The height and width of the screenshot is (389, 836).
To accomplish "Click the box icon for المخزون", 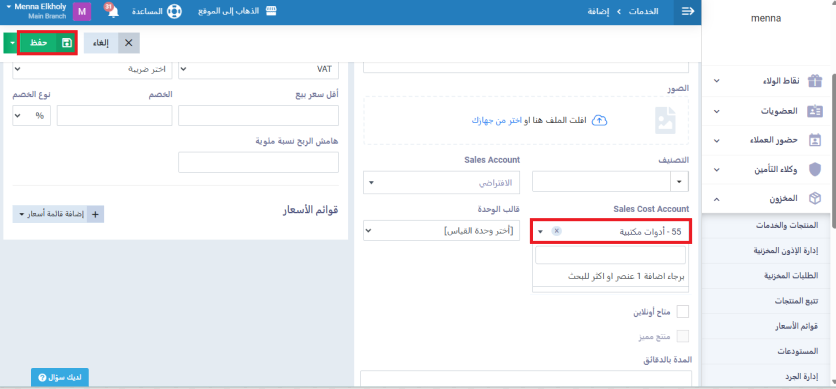I will tap(815, 199).
